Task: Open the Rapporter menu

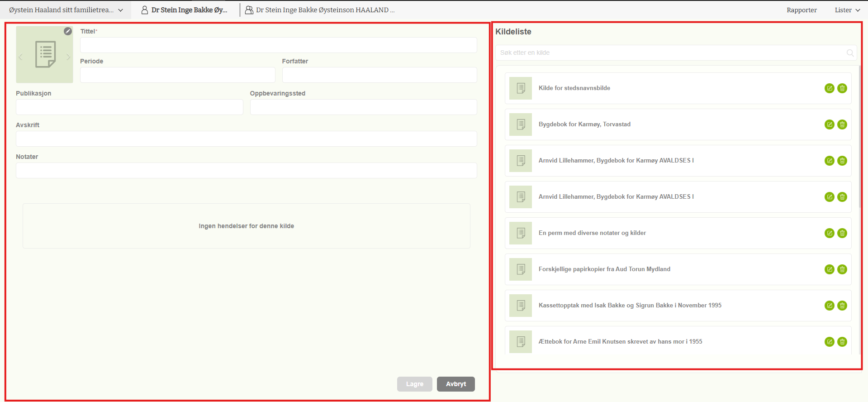Action: point(801,10)
